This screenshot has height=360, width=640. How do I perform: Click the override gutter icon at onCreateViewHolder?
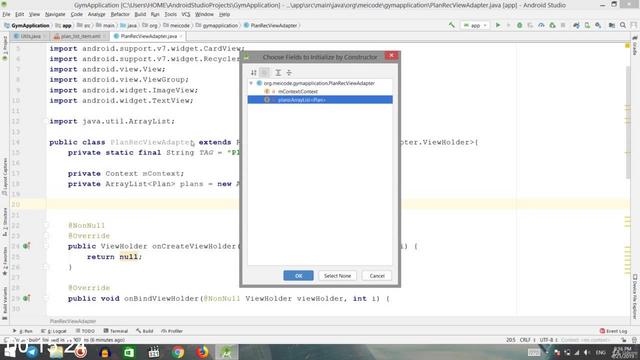coord(26,246)
